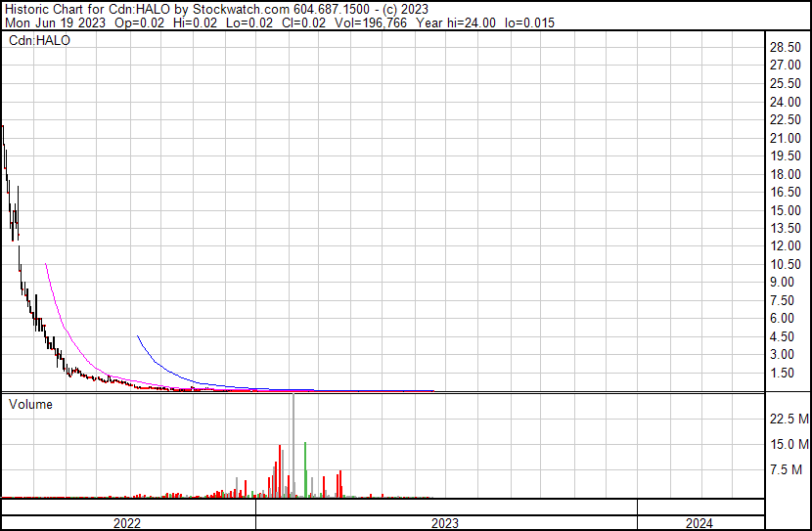Click the 10.50 price axis value
This screenshot has width=812, height=531.
pos(786,264)
